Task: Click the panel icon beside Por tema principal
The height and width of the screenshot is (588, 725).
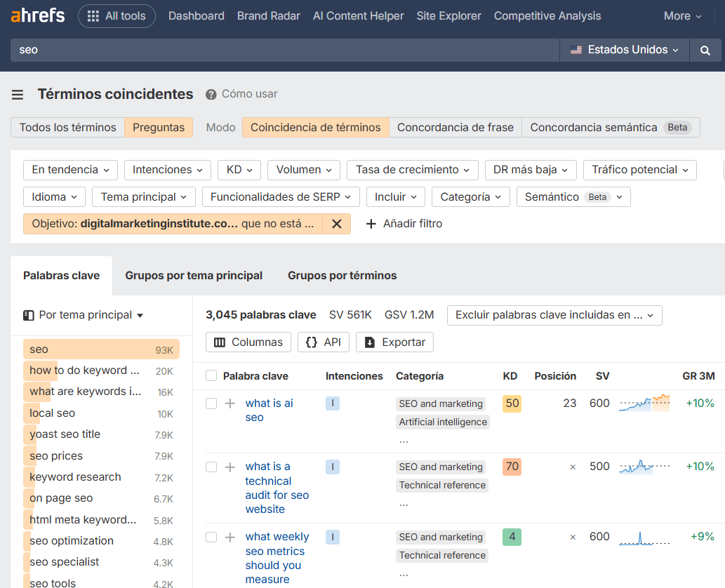Action: coord(29,315)
